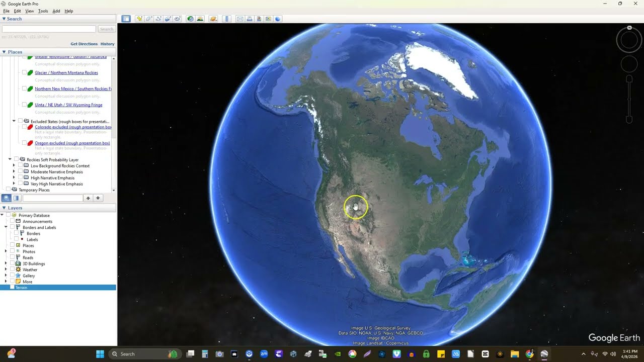Click the compass North indicator
The width and height of the screenshot is (644, 362).
pyautogui.click(x=629, y=28)
